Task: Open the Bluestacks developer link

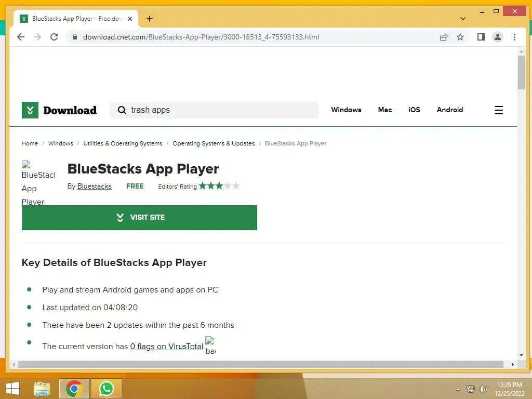Action: pos(95,187)
